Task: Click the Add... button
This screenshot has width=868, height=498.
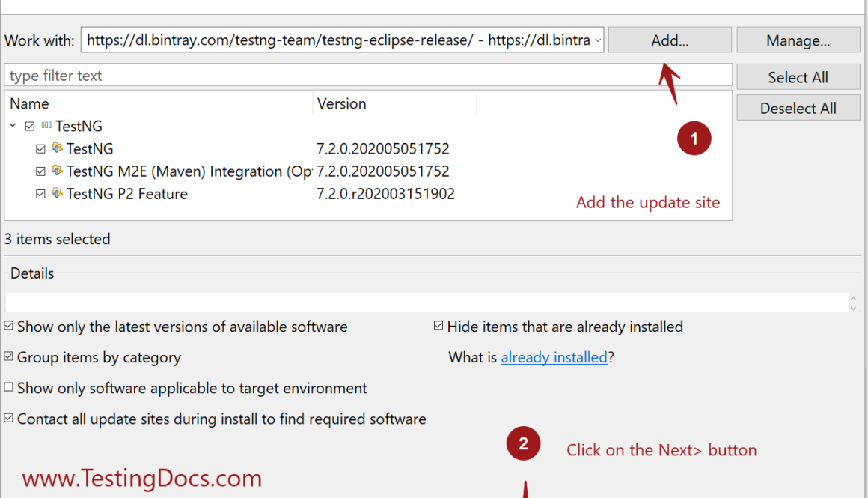Action: [x=670, y=40]
